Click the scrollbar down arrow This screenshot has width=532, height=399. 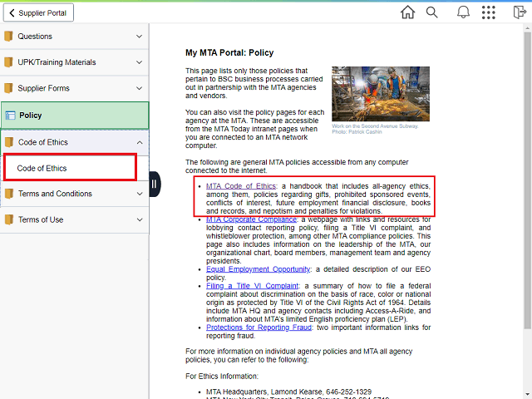coord(527,395)
